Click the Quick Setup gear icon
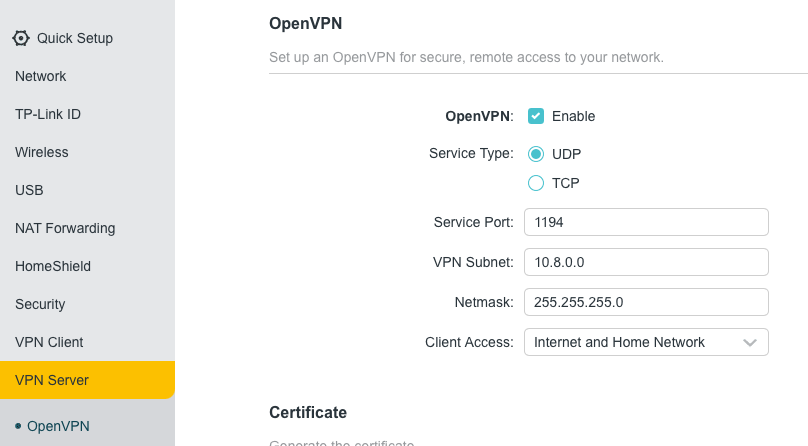The height and width of the screenshot is (446, 808). click(21, 38)
